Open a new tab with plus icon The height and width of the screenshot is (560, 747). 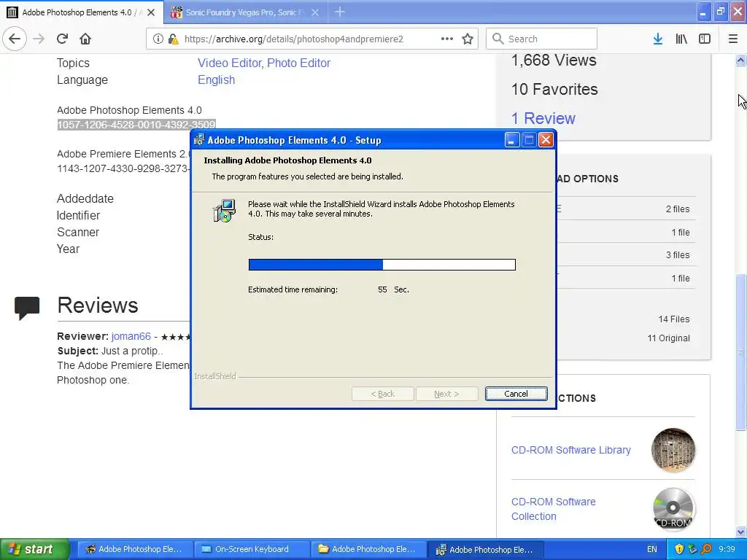pyautogui.click(x=340, y=12)
